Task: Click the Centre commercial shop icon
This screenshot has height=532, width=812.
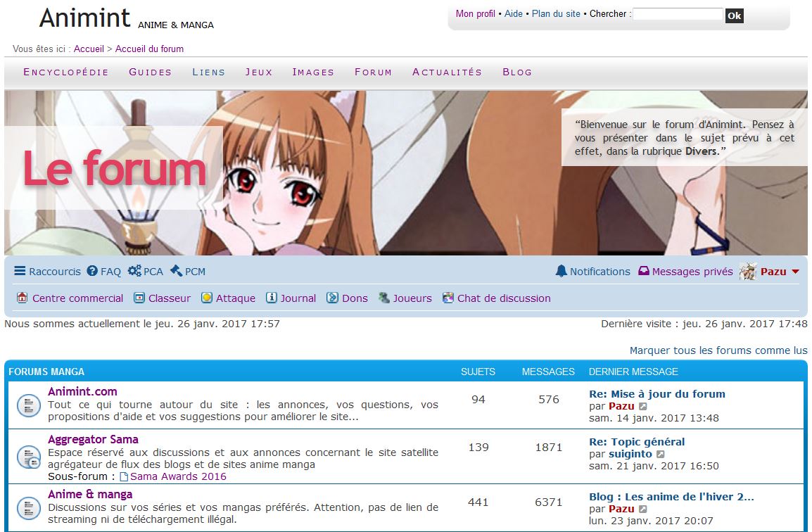Action: (x=22, y=298)
